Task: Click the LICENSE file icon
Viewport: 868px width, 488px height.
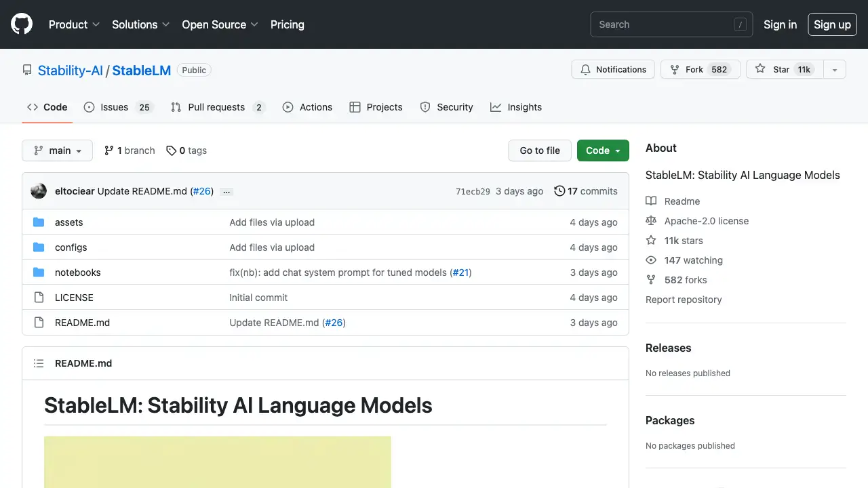Action: 39,298
